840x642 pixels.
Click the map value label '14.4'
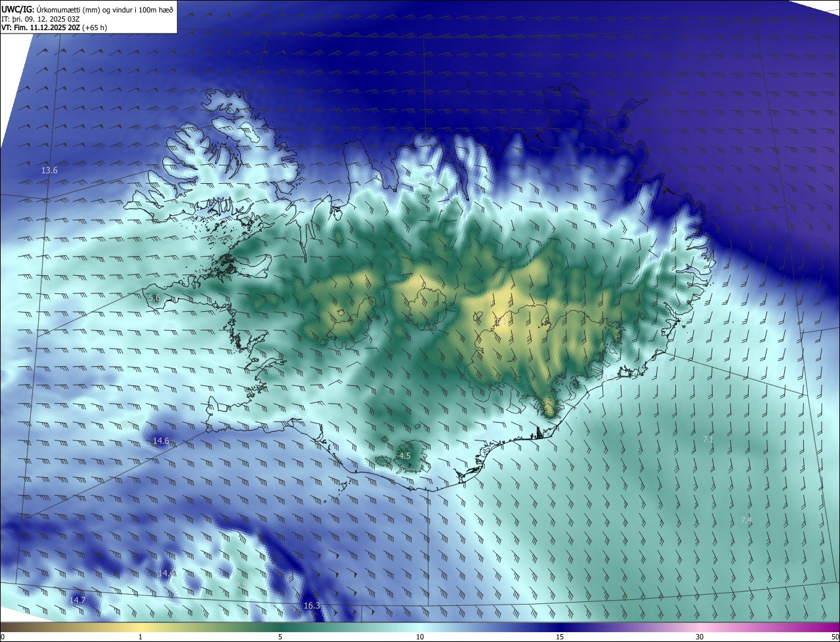coord(166,573)
